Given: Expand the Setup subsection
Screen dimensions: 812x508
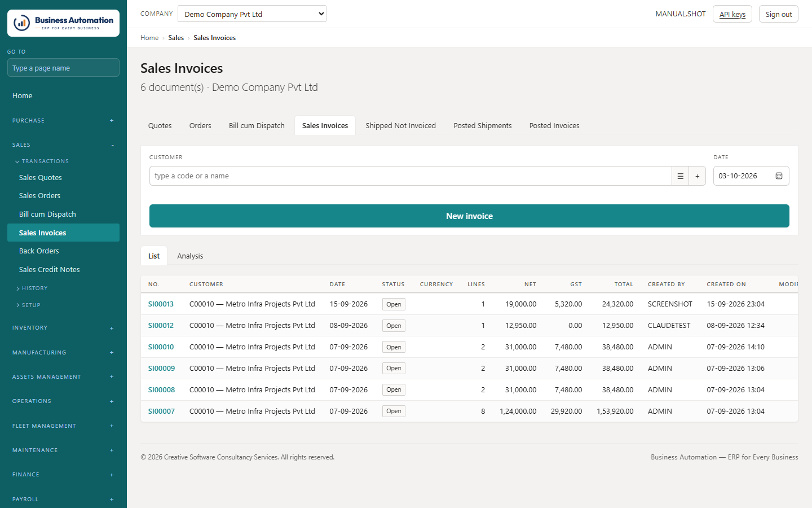Looking at the screenshot, I should (28, 305).
